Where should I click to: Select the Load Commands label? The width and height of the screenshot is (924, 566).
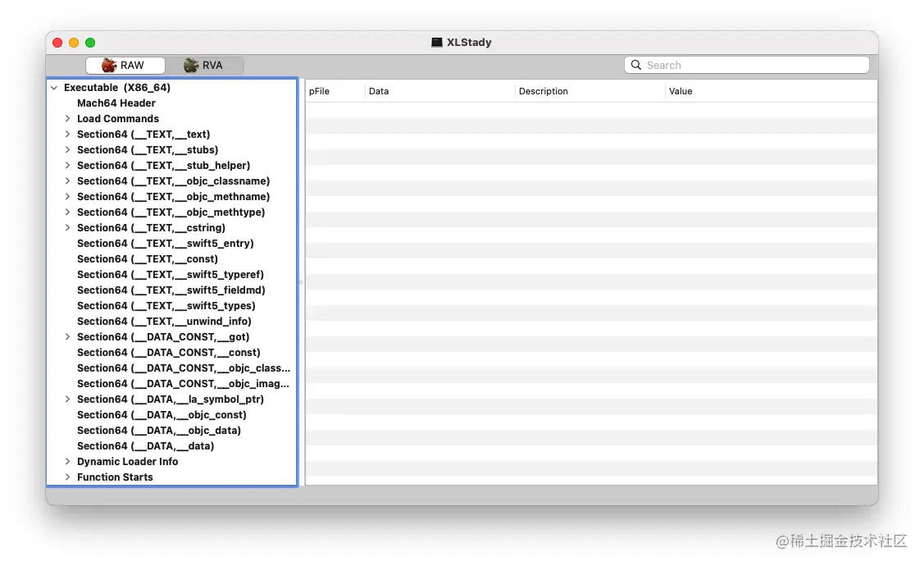118,118
